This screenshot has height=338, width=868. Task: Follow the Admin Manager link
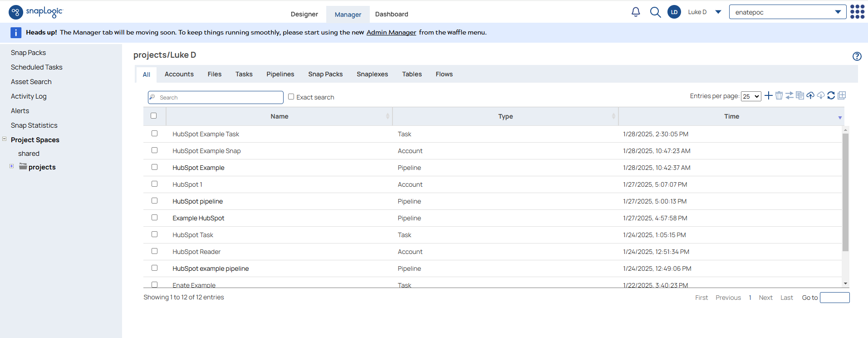coord(391,32)
